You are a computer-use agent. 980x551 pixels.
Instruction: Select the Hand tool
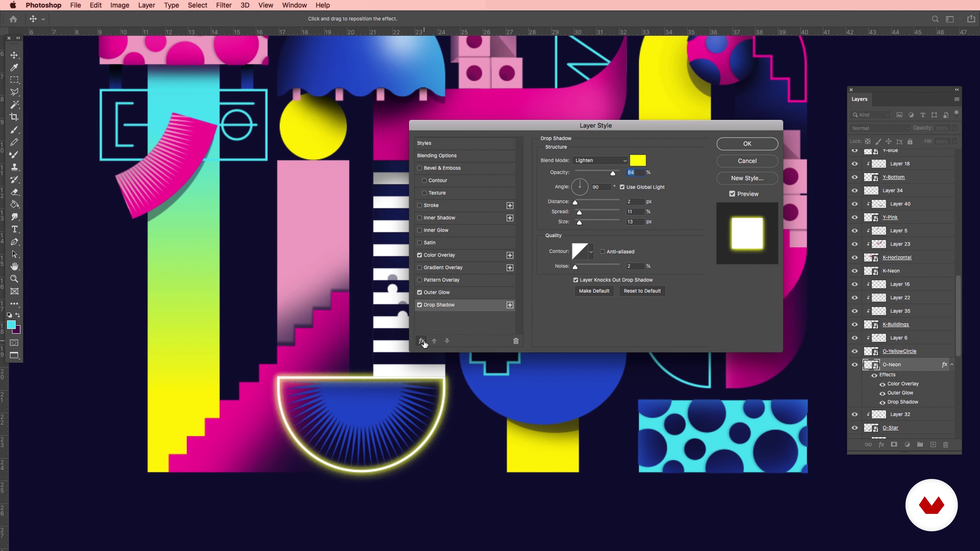[x=14, y=266]
